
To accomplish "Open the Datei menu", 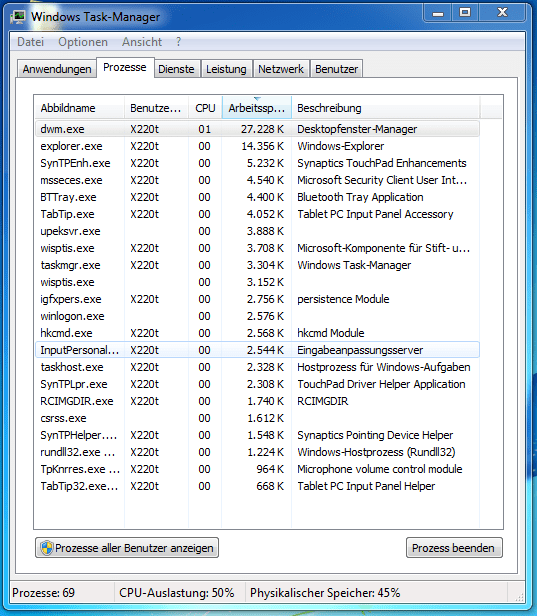I will [30, 42].
